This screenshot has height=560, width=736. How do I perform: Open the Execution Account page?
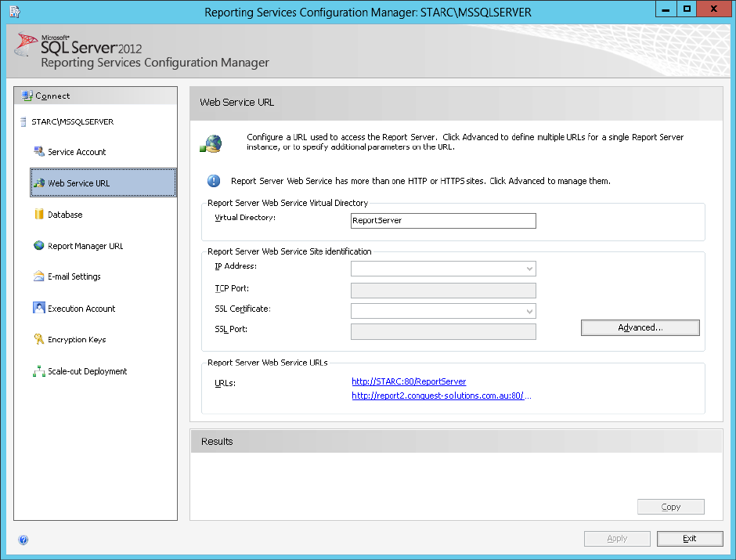pyautogui.click(x=81, y=309)
